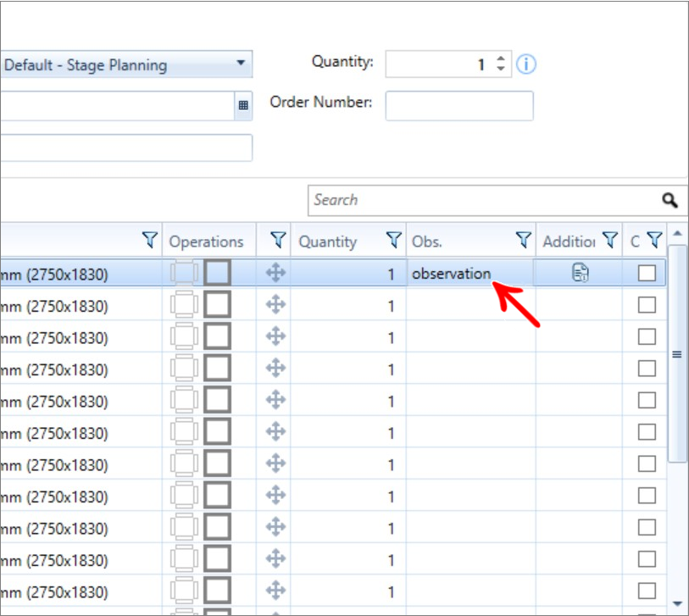Click the empty field below grid picker row

pyautogui.click(x=126, y=147)
